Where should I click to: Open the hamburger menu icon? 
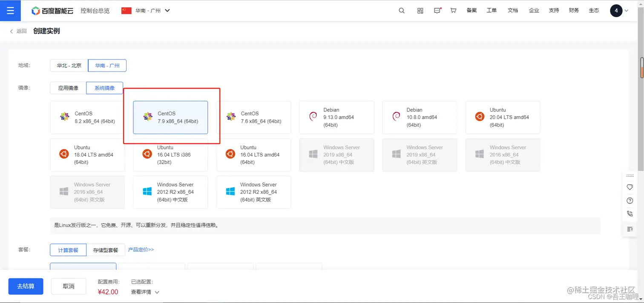pyautogui.click(x=10, y=10)
